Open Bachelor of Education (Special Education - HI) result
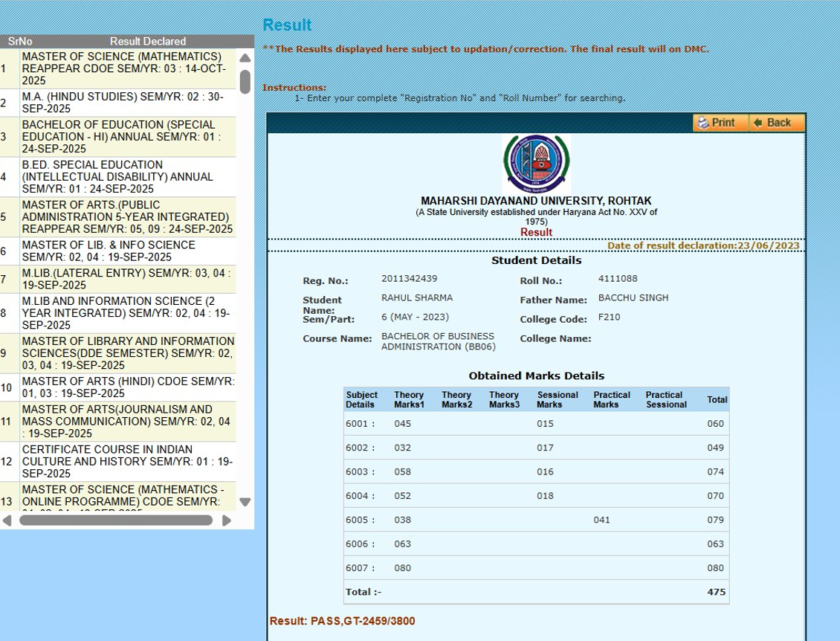840x641 pixels. click(x=118, y=137)
